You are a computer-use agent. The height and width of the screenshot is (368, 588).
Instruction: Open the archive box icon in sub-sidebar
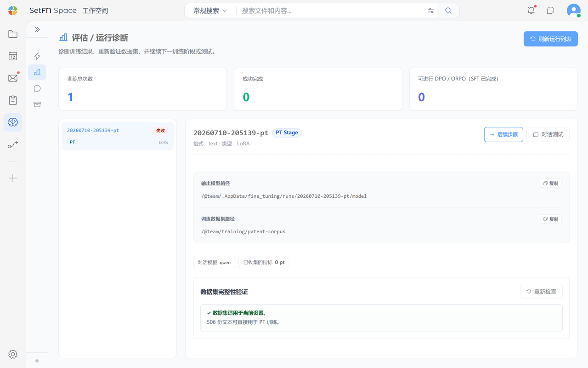coord(37,104)
